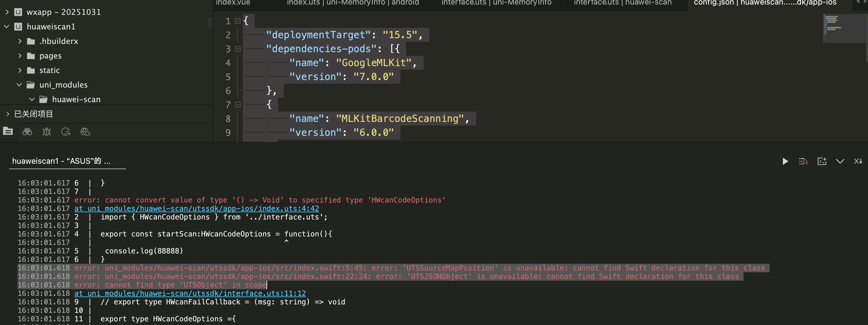
Task: Click the clear-and-scroll X arrow icon
Action: click(858, 162)
